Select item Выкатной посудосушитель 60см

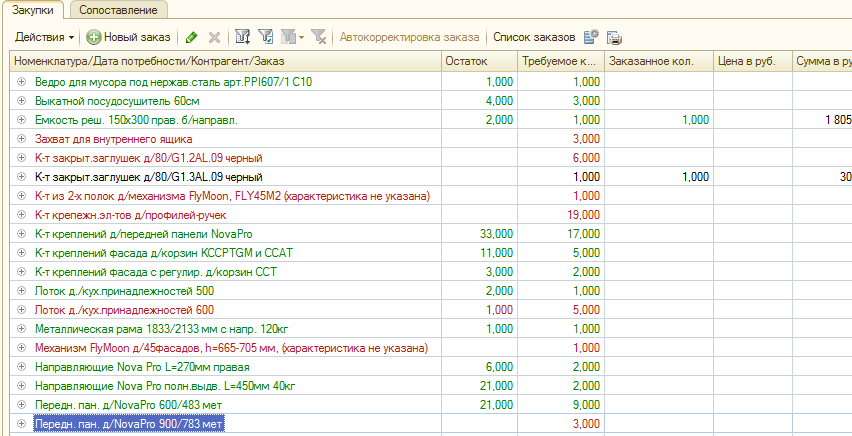pos(117,101)
